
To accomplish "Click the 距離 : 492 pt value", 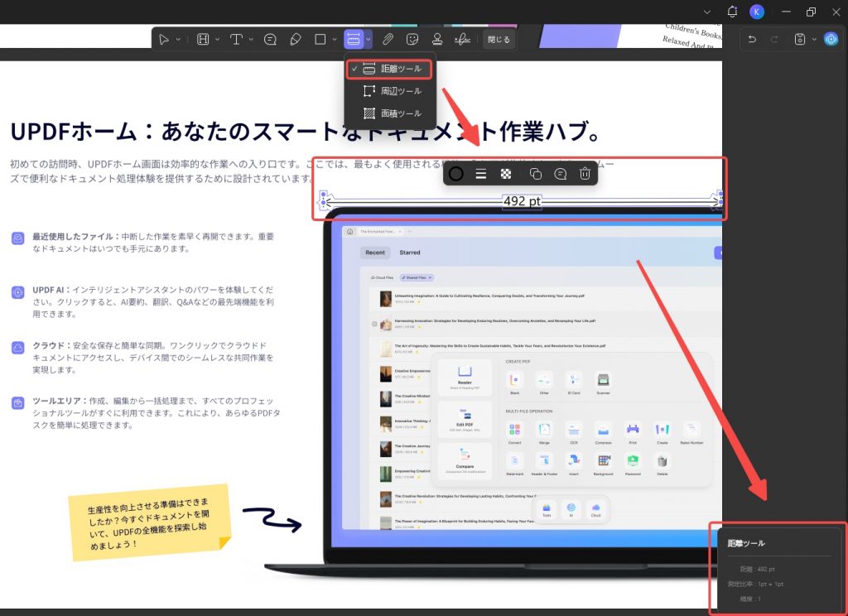I will 758,569.
